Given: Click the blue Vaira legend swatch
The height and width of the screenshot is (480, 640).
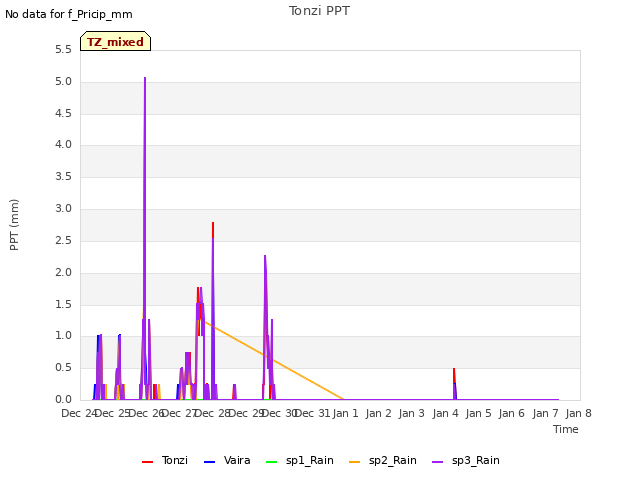Looking at the screenshot, I should coord(209,462).
